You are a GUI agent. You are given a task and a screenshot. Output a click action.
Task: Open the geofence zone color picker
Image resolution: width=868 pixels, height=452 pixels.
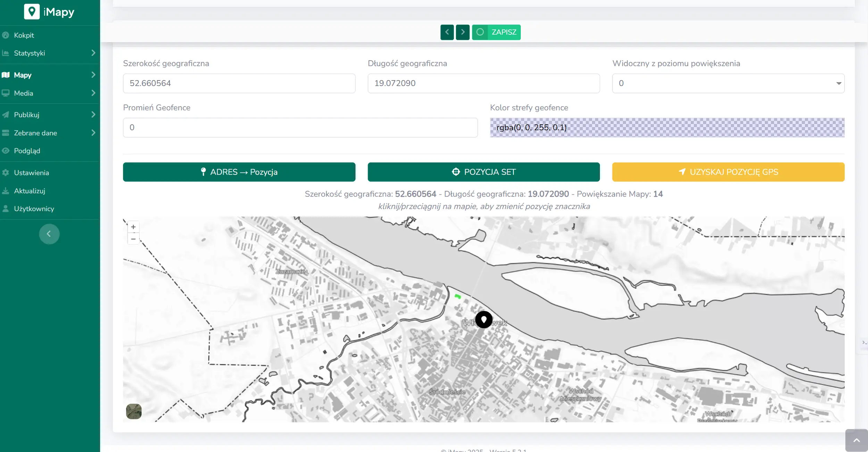(667, 127)
